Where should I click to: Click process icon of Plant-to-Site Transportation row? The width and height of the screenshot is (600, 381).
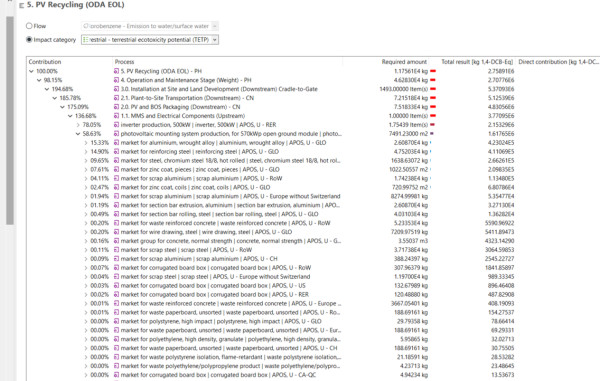point(116,98)
